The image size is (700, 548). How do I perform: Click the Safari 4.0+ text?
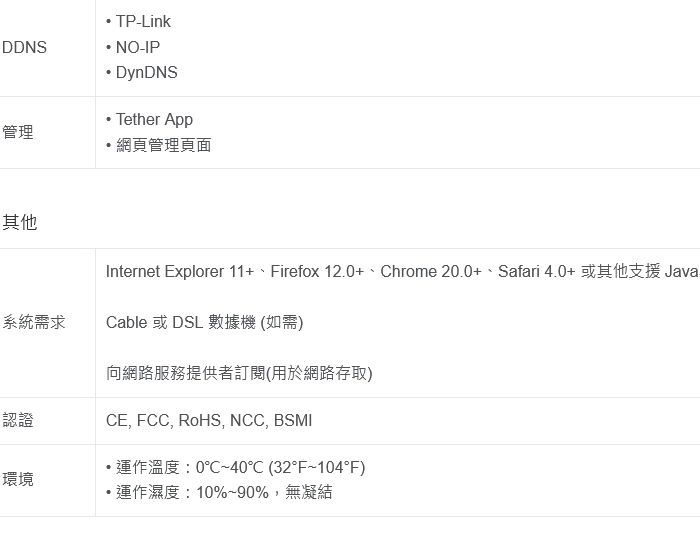coord(537,272)
